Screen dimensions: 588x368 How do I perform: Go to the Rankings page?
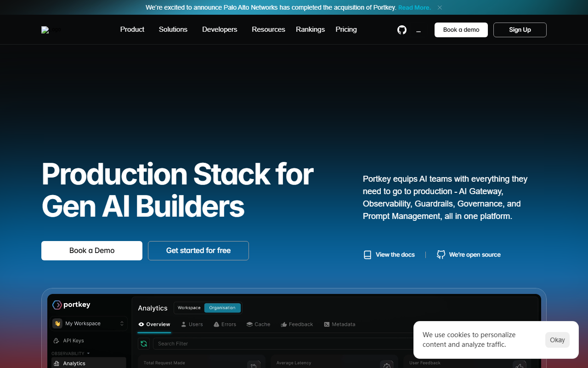tap(310, 29)
